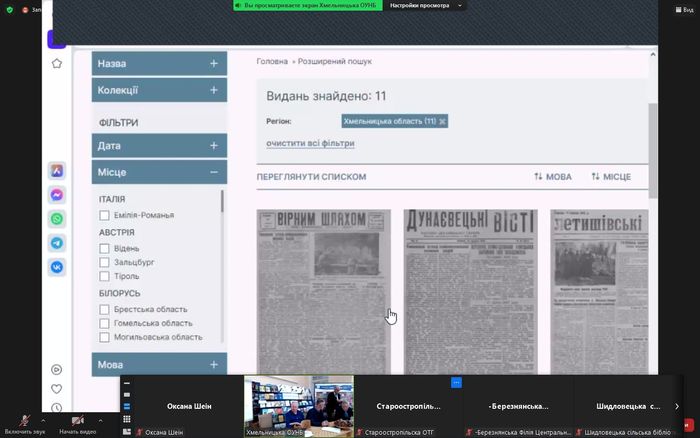Open video options arrow beside camera
This screenshot has height=438, width=700.
click(x=100, y=420)
